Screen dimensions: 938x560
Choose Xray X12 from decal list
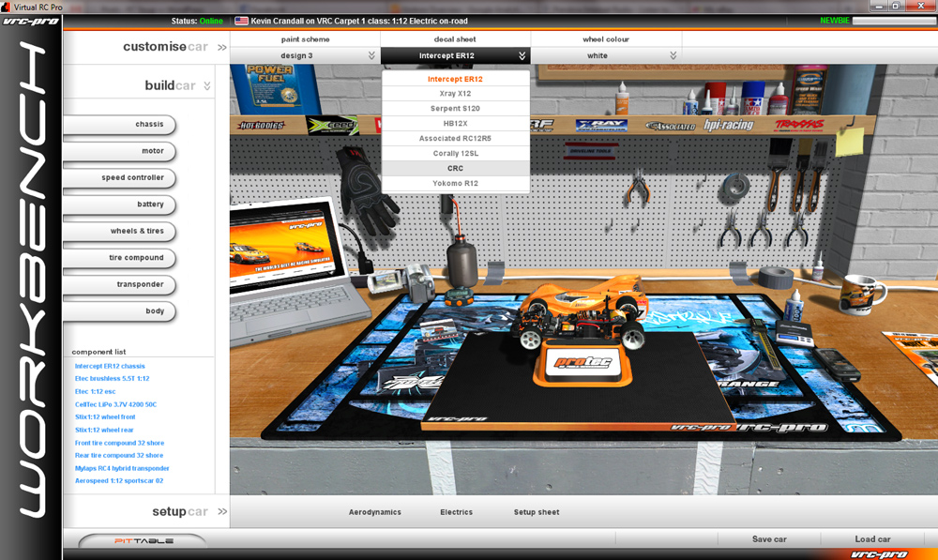point(455,94)
